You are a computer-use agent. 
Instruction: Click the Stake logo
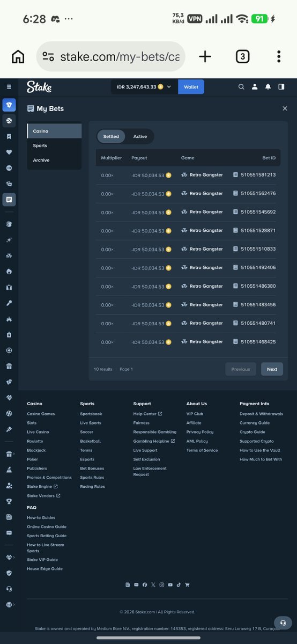(39, 86)
